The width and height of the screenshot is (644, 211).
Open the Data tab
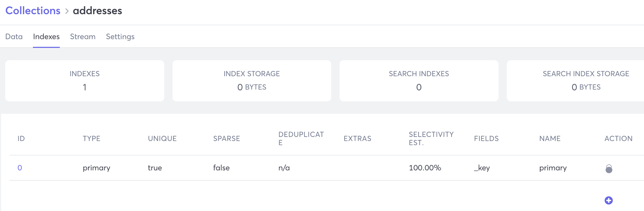pos(14,37)
